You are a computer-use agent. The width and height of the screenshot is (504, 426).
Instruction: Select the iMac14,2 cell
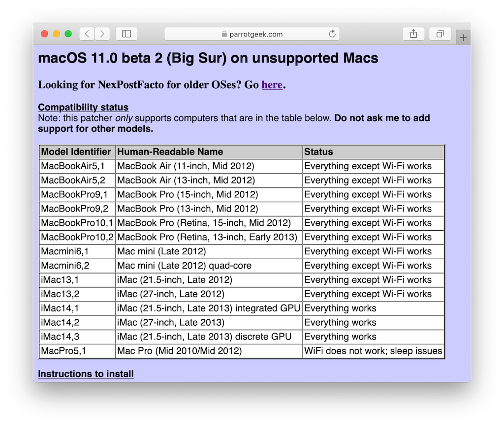point(77,322)
